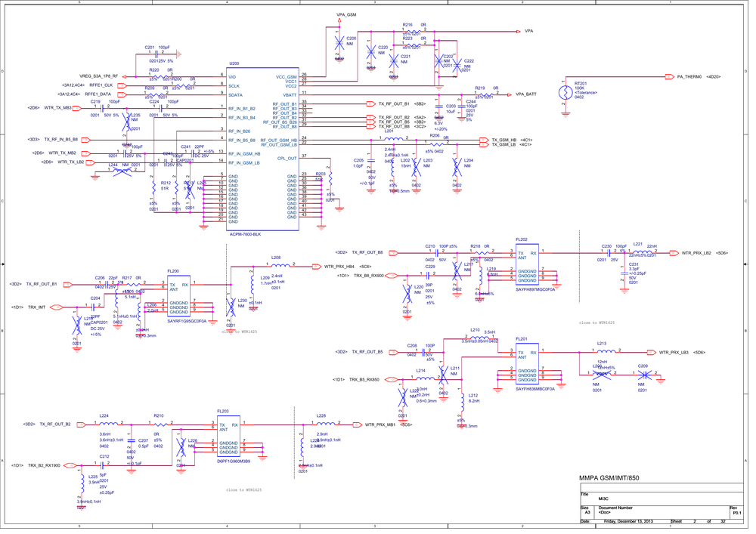Viewport: 756px width, 534px height.
Task: Click inductor L221 designator
Action: pyautogui.click(x=638, y=244)
